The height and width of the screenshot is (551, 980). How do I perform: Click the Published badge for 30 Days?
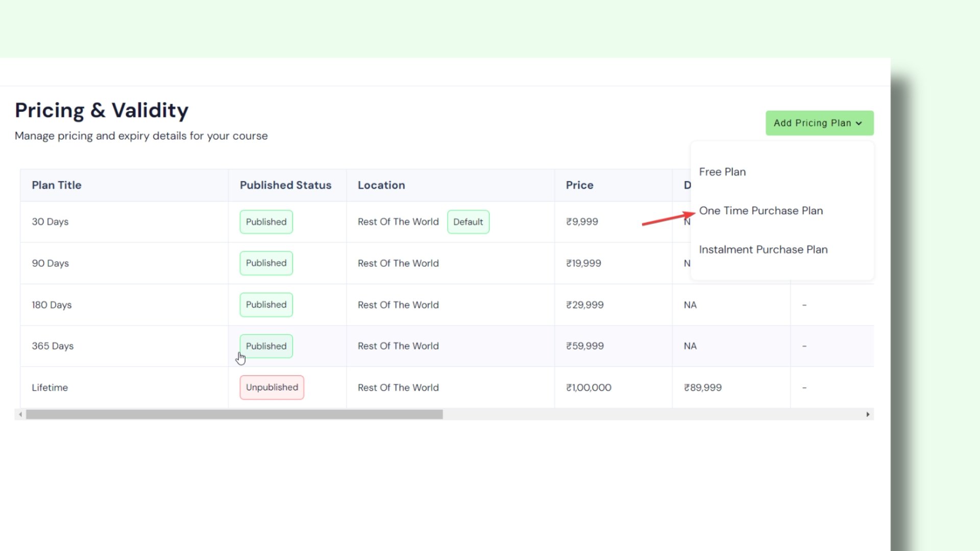(266, 222)
